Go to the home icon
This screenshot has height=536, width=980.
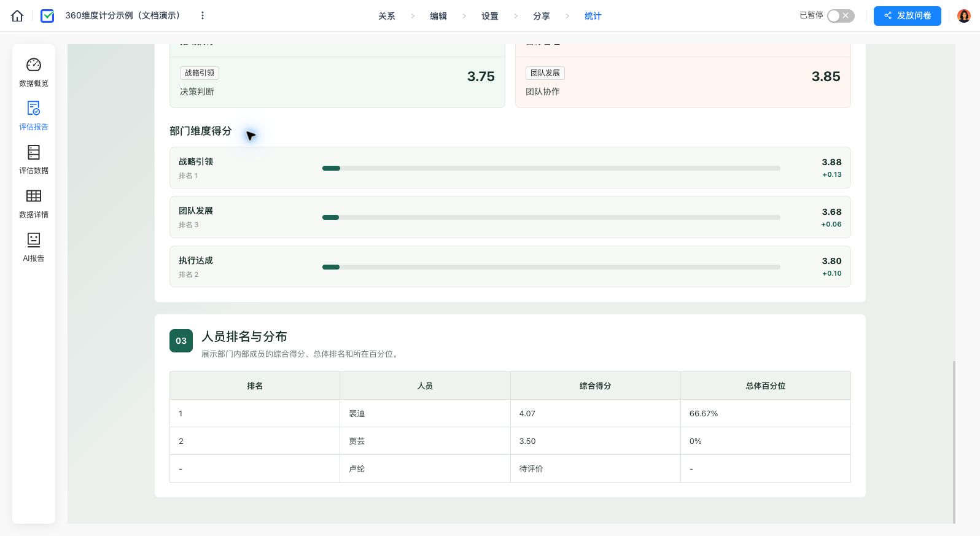coord(17,16)
